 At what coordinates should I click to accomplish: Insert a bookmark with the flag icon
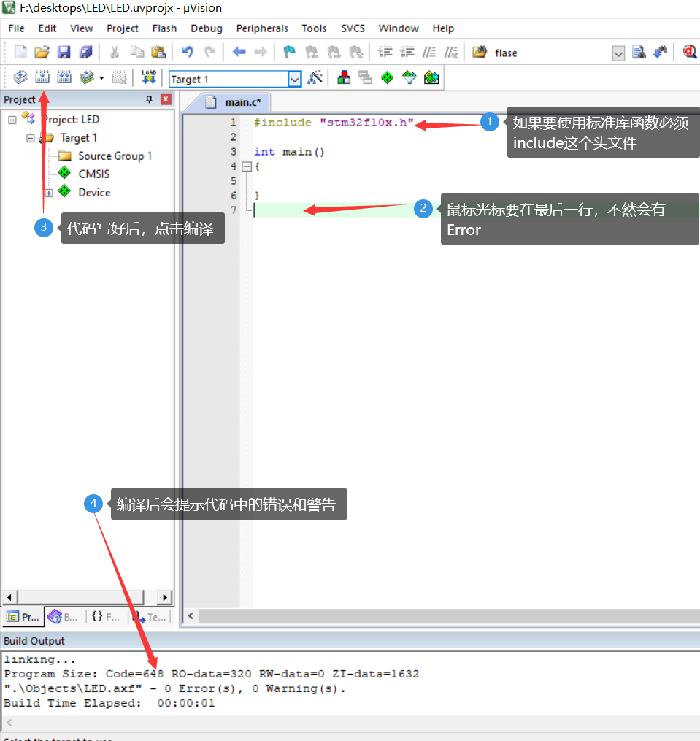click(289, 52)
